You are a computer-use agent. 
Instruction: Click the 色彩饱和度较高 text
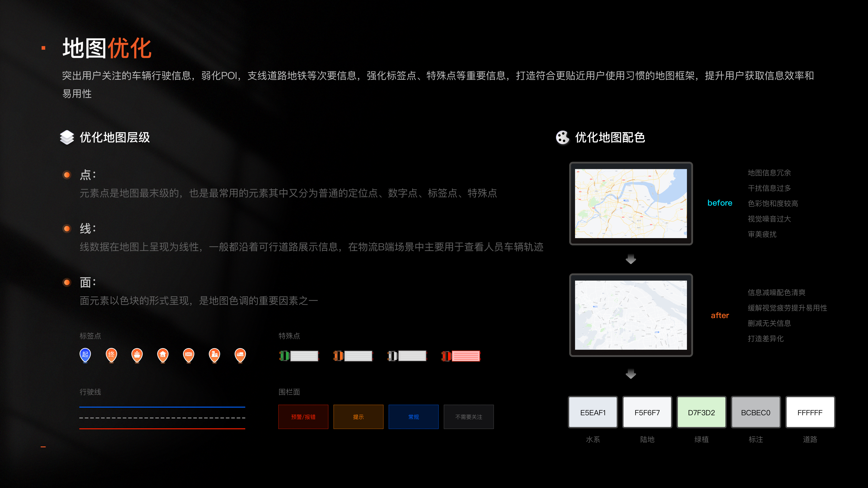[773, 203]
